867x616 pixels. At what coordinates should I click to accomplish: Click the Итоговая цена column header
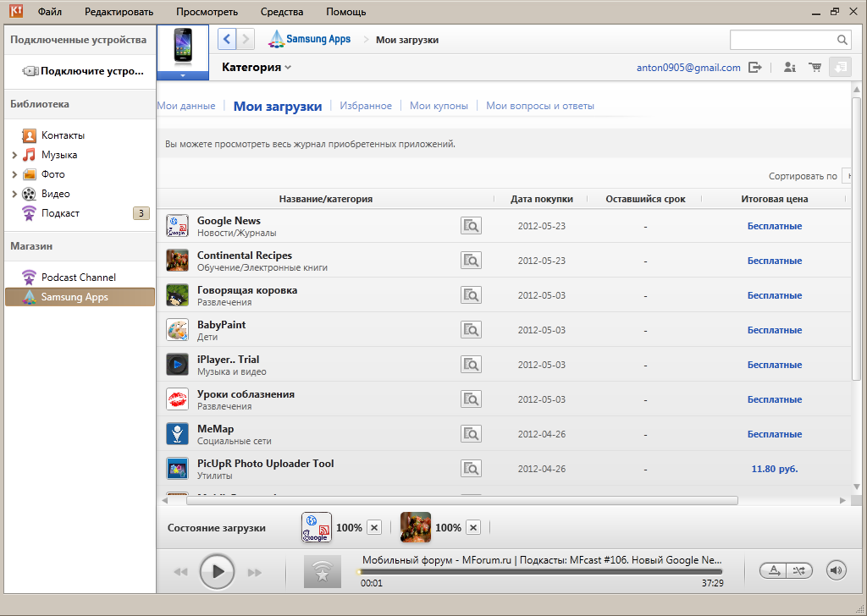[x=774, y=199]
